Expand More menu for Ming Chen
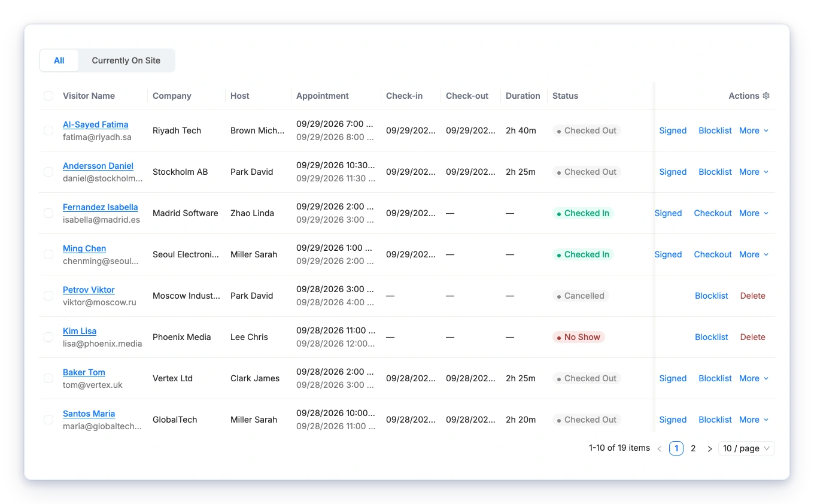Viewport: 814px width, 504px height. pyautogui.click(x=754, y=254)
